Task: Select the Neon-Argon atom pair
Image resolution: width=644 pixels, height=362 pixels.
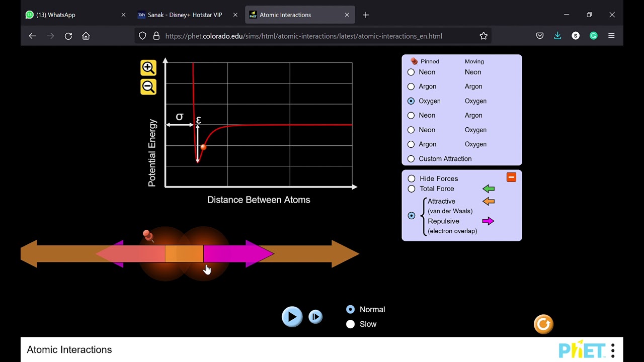Action: (x=411, y=116)
